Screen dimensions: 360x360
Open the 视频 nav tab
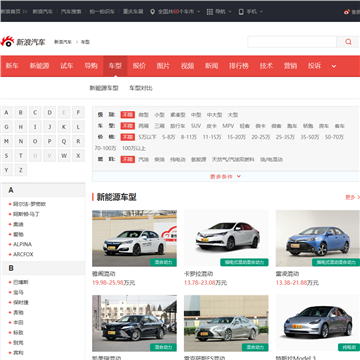(187, 66)
